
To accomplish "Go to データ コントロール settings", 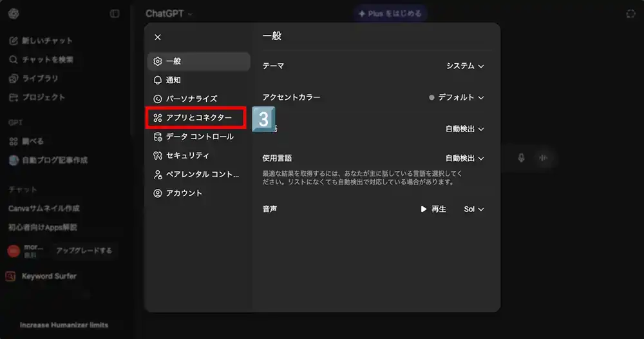I will point(199,137).
